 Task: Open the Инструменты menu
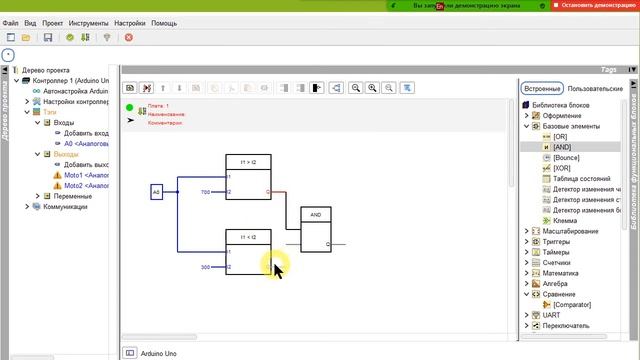[89, 23]
